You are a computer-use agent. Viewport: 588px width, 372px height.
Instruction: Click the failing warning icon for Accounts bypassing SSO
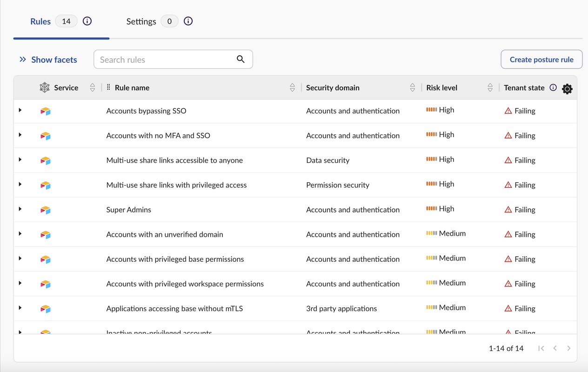pos(508,111)
